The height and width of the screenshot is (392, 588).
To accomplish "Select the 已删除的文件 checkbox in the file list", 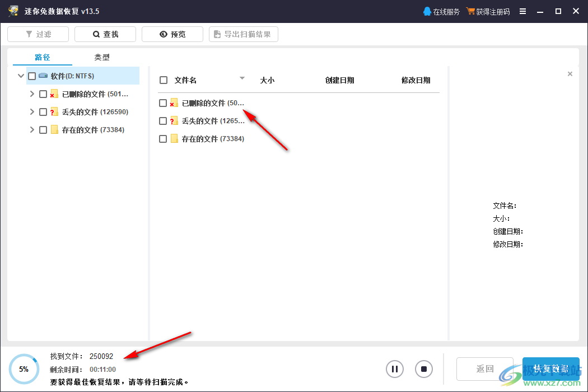I will click(x=163, y=102).
